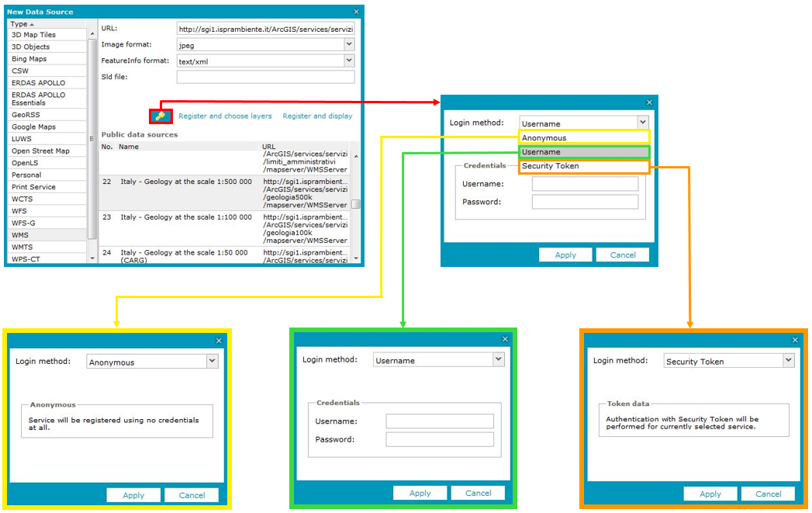This screenshot has width=812, height=513.
Task: Choose Google Maps as the data source type
Action: coord(33,127)
